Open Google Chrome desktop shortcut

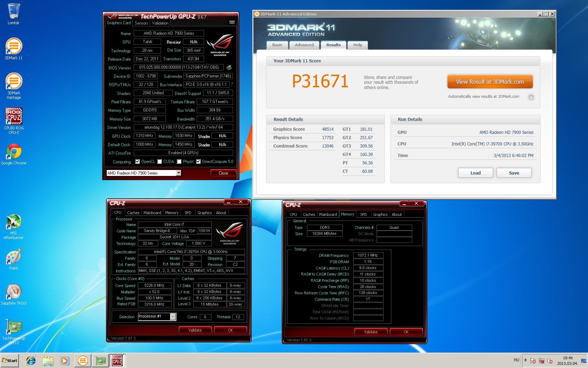click(x=13, y=154)
